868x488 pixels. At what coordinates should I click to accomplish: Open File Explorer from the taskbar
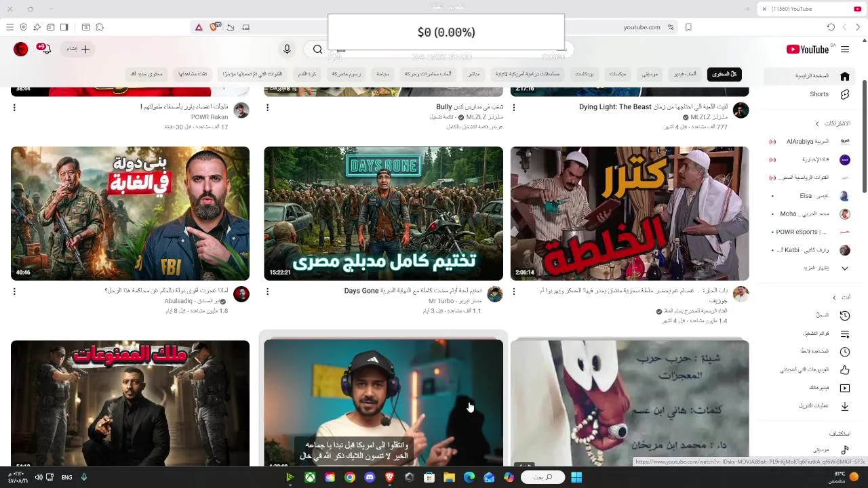click(449, 477)
